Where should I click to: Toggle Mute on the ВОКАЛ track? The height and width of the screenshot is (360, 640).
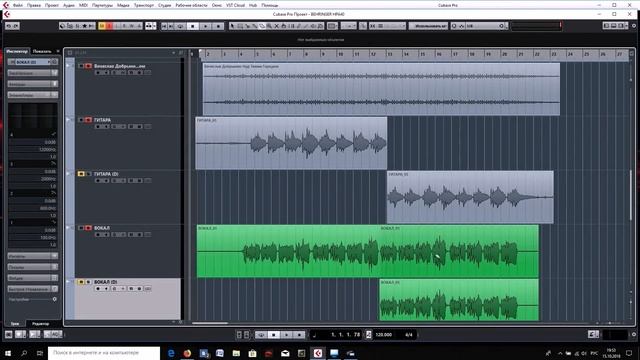click(x=81, y=228)
